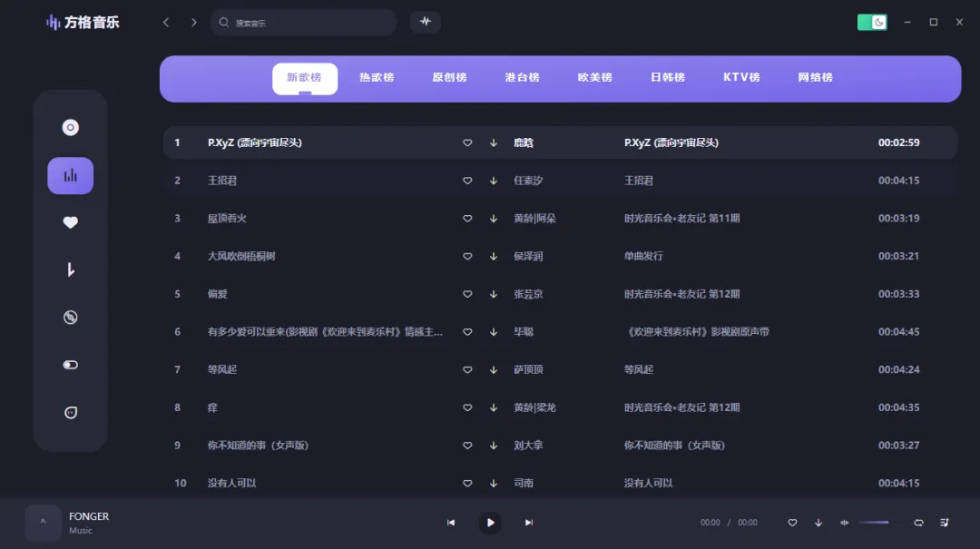This screenshot has height=549, width=980.
Task: Click the search music input field
Action: point(304,23)
